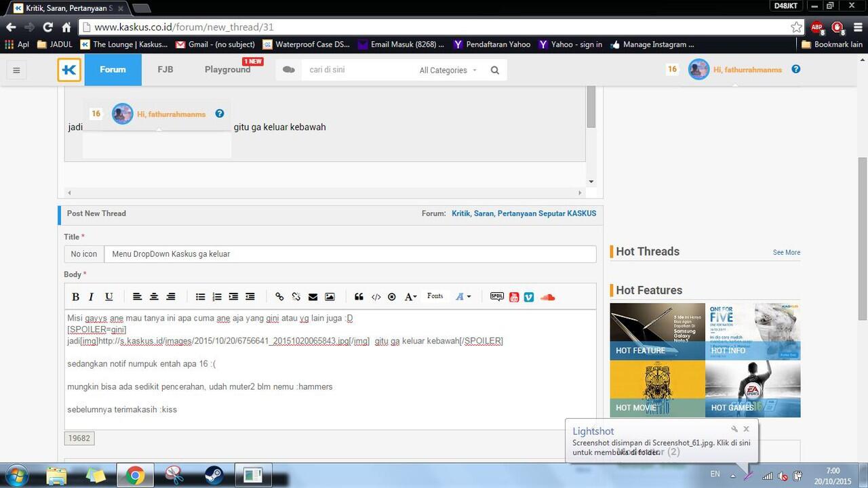Click search magnifier icon
Viewport: 868px width, 488px height.
coord(495,70)
